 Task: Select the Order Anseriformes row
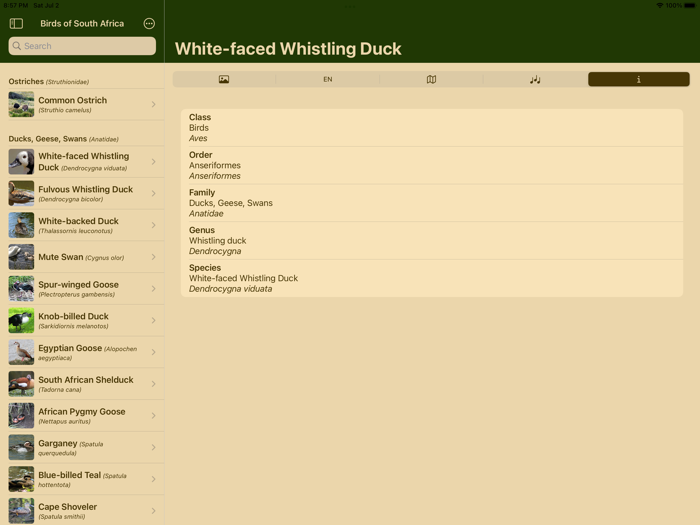point(432,165)
